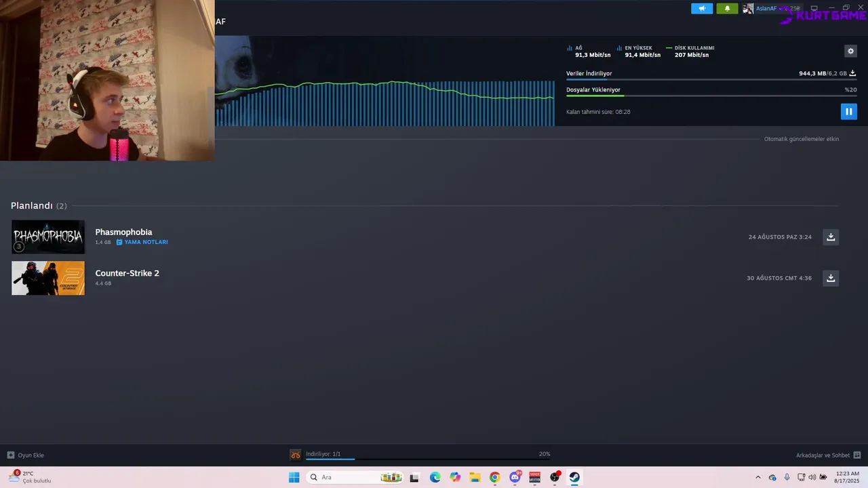
Task: Launch Microsoft Edge from taskbar
Action: pyautogui.click(x=435, y=477)
